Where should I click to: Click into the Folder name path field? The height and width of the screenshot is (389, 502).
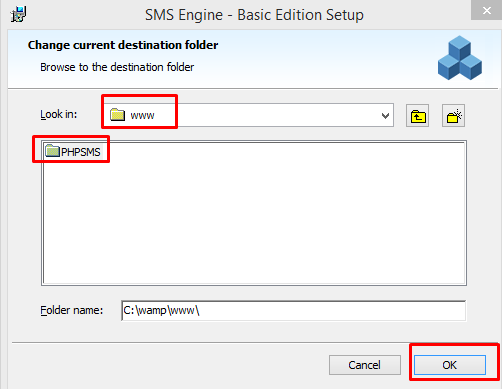[294, 310]
